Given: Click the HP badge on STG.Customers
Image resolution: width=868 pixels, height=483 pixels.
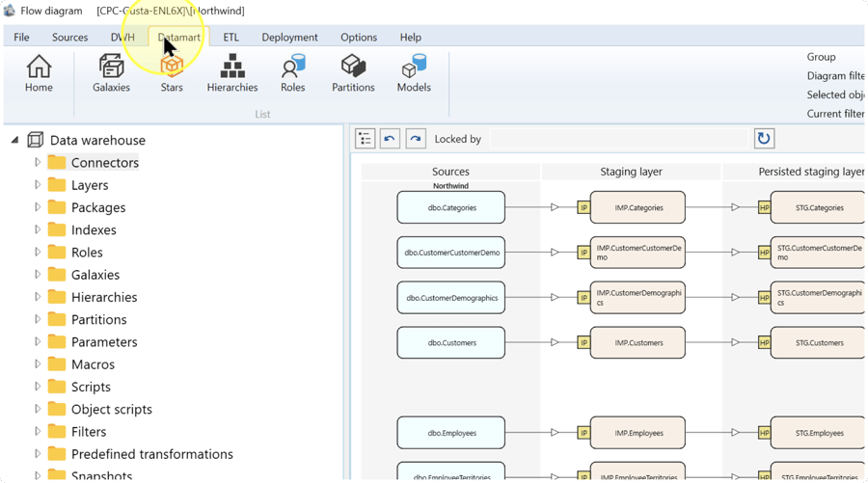Looking at the screenshot, I should point(765,342).
